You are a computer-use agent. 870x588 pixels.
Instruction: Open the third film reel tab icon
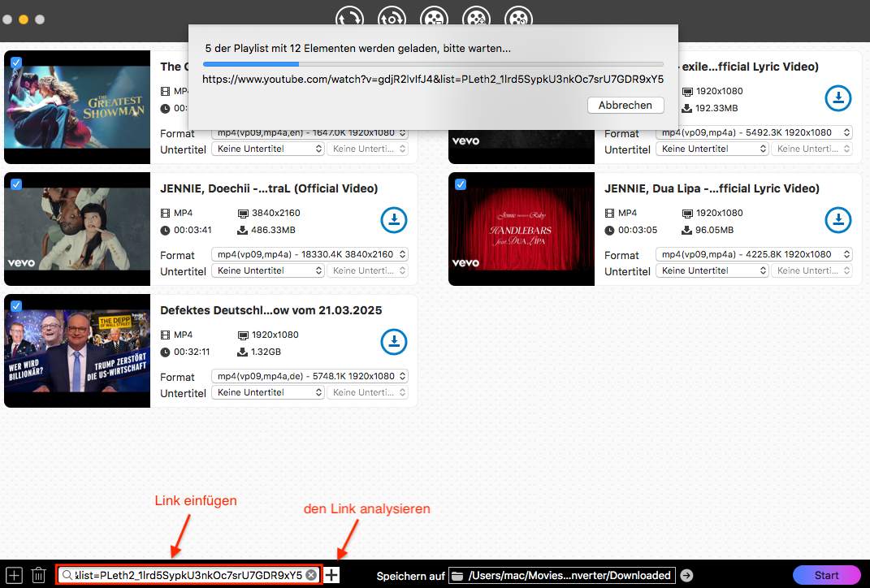tap(434, 18)
